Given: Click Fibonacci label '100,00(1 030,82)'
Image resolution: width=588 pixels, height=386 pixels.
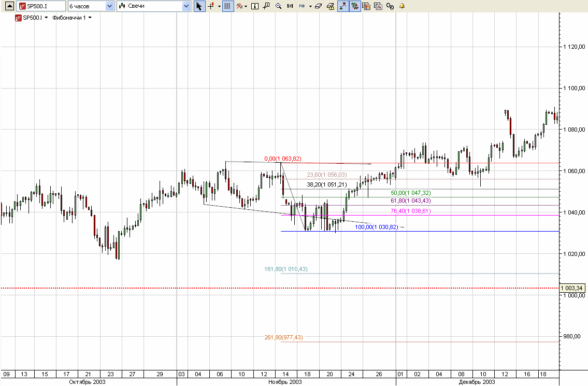Looking at the screenshot, I should (377, 227).
